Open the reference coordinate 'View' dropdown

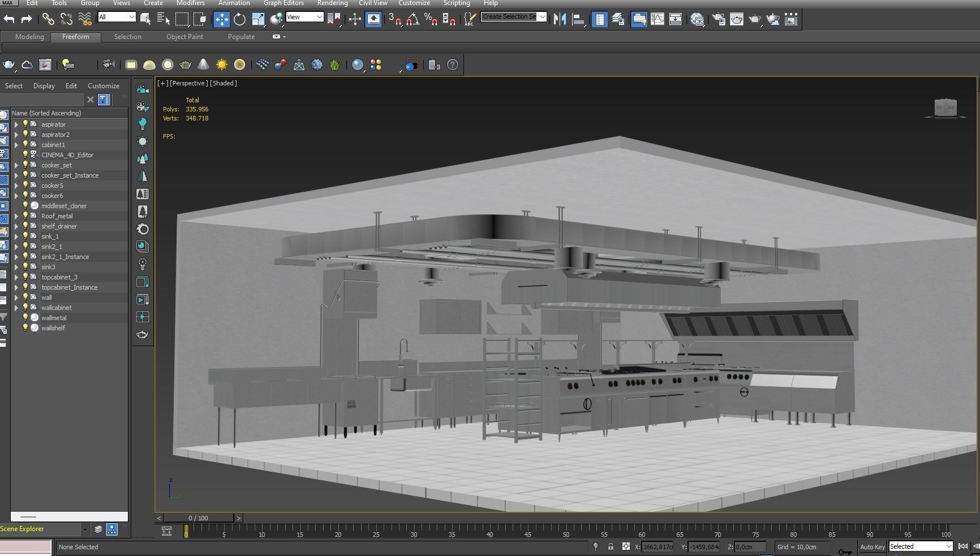tap(304, 17)
